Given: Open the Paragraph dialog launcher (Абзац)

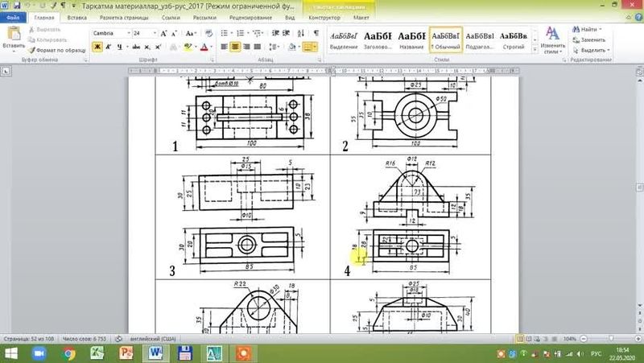Looking at the screenshot, I should pos(319,60).
